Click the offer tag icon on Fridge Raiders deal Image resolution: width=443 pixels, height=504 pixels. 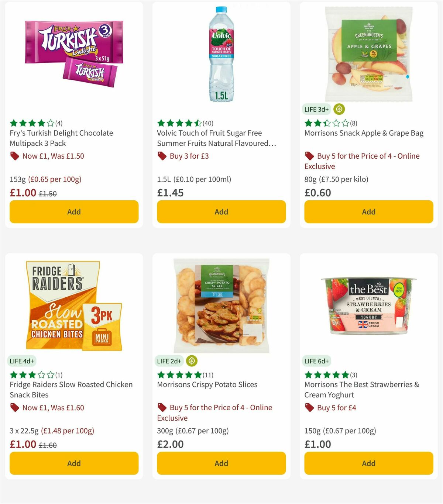pyautogui.click(x=14, y=408)
